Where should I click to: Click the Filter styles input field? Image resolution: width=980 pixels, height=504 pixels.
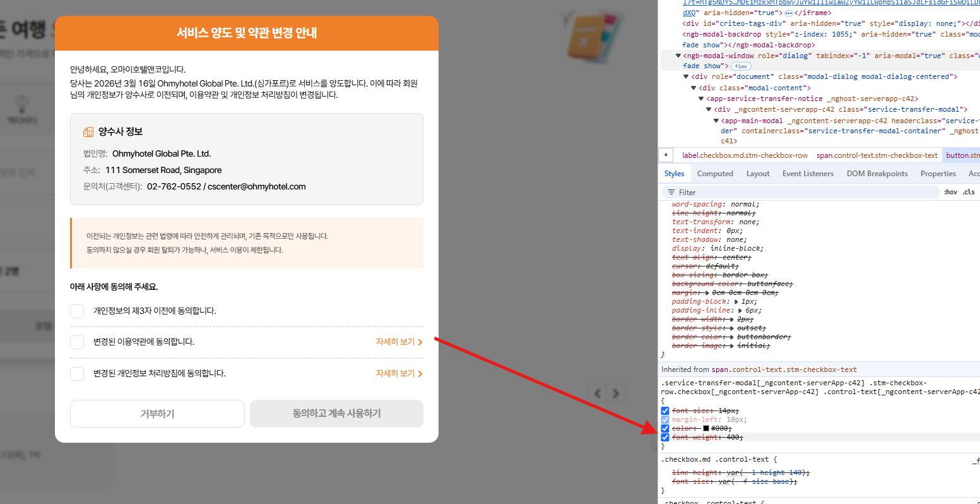pos(800,193)
